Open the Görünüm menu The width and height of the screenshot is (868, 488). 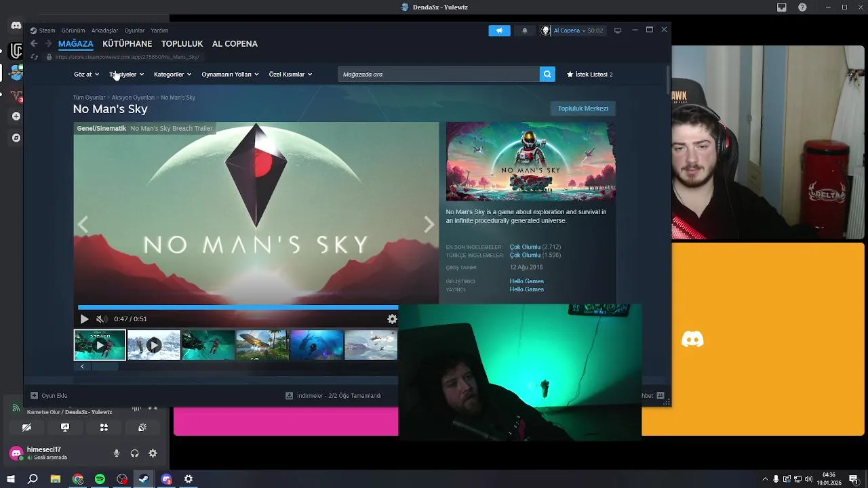point(73,30)
